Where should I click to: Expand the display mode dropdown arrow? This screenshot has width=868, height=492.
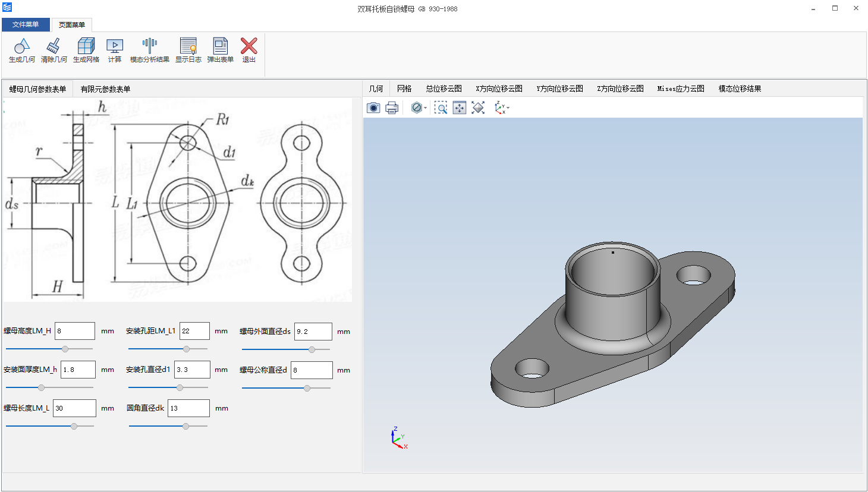coord(426,108)
